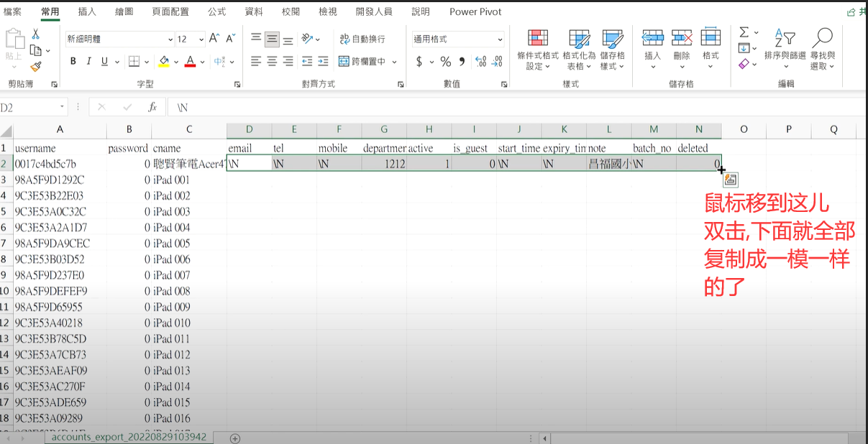Screen dimensions: 868x444
Task: Click the Name Box showing D2
Action: 29,107
